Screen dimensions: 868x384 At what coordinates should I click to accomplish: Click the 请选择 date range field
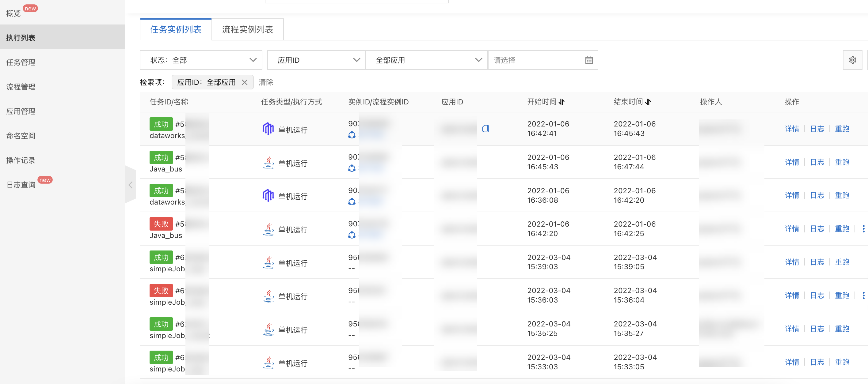tap(543, 60)
